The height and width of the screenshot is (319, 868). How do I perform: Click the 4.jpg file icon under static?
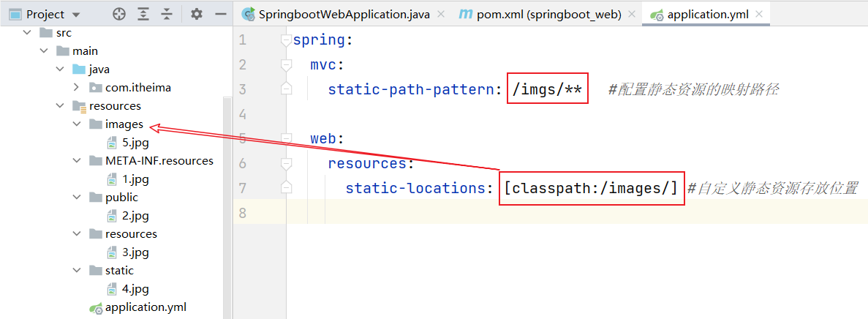click(x=112, y=289)
